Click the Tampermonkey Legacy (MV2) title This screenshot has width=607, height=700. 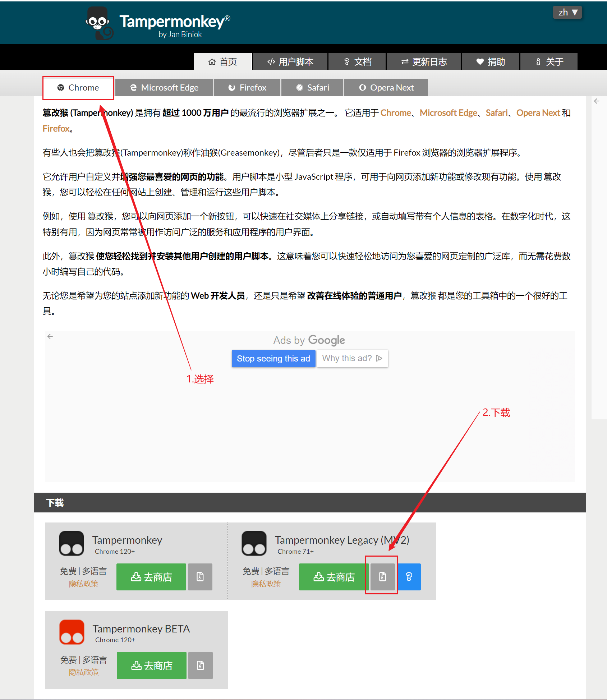tap(342, 540)
